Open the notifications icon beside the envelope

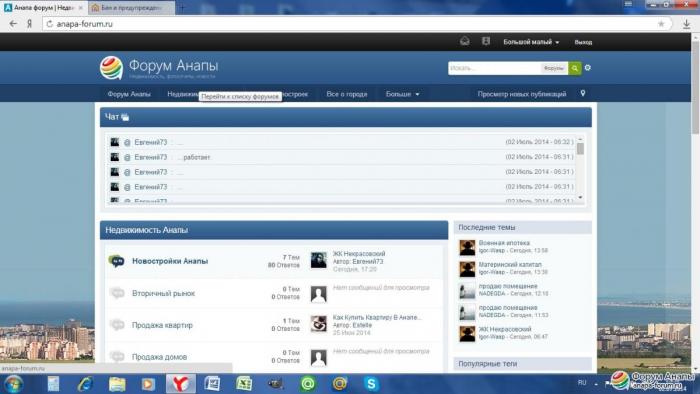486,41
